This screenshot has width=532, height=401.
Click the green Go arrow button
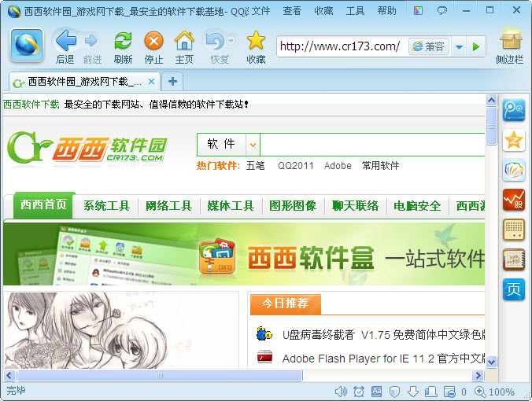[476, 46]
